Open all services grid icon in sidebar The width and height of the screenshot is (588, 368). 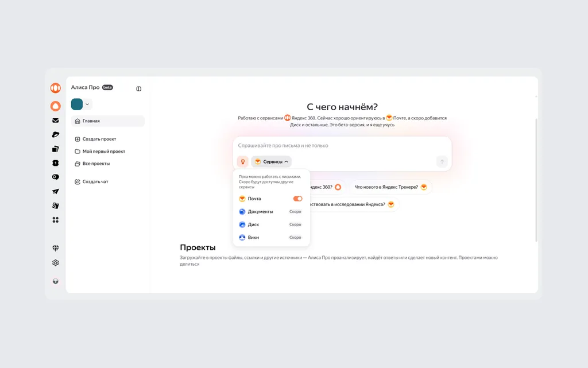56,220
